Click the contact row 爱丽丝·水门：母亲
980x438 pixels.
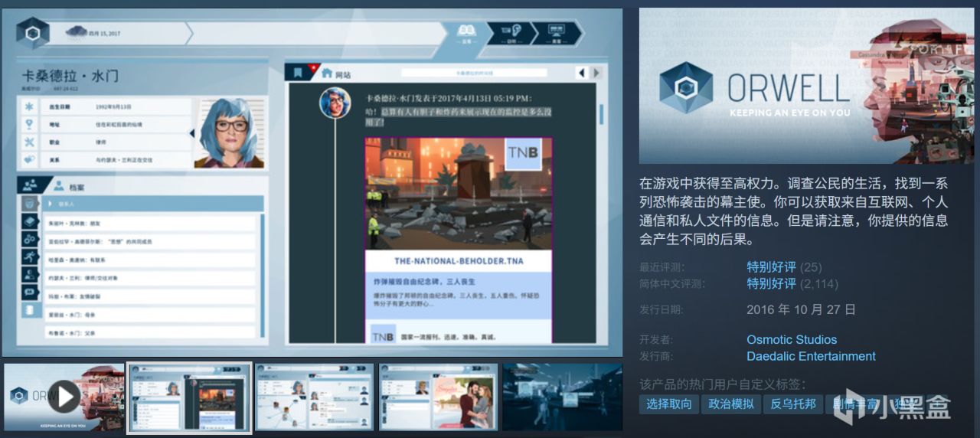(149, 315)
